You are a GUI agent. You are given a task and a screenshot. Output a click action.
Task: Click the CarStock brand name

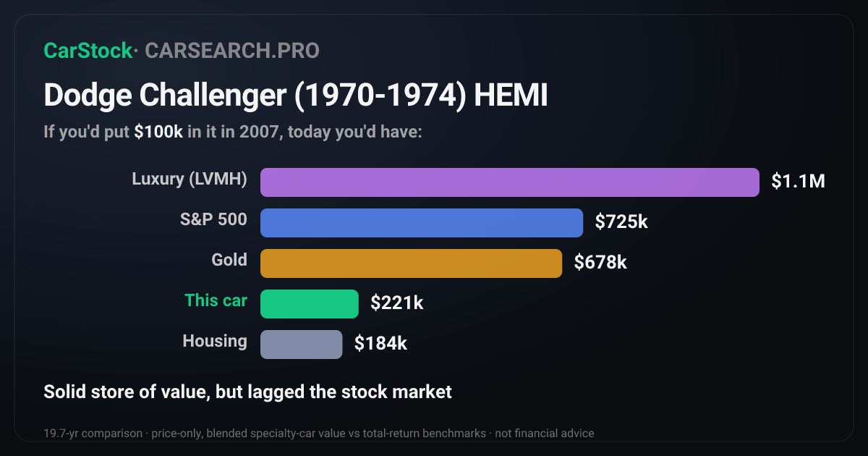(x=88, y=51)
